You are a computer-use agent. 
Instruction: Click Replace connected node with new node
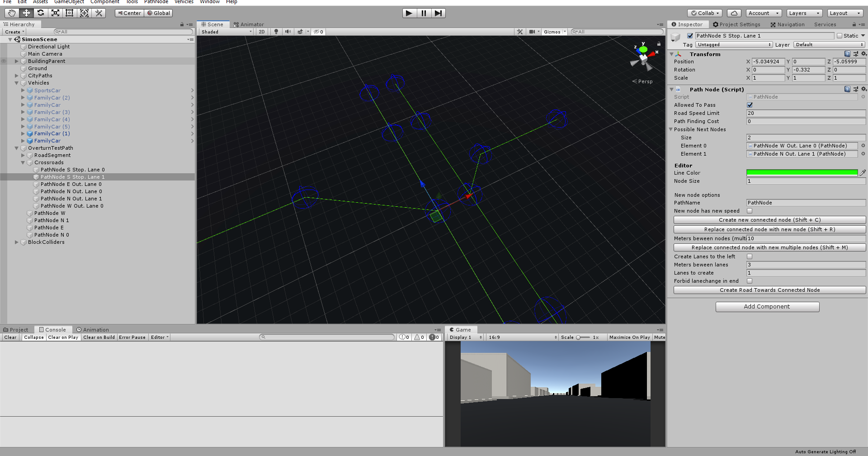click(x=769, y=229)
